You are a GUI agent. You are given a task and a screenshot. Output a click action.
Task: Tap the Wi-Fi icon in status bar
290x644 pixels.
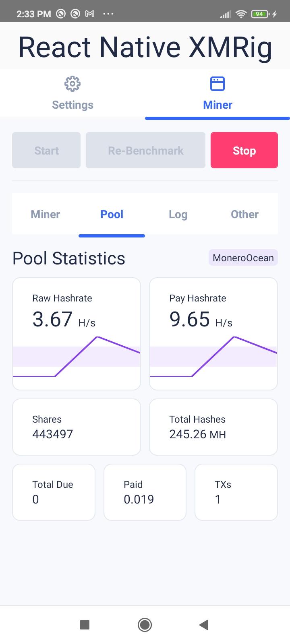coord(241,14)
